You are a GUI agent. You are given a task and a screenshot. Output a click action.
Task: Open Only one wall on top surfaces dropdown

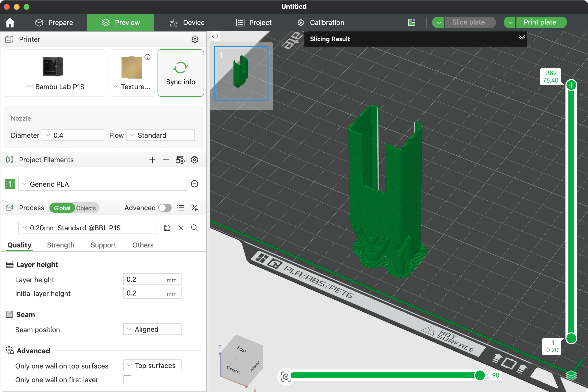(x=152, y=365)
